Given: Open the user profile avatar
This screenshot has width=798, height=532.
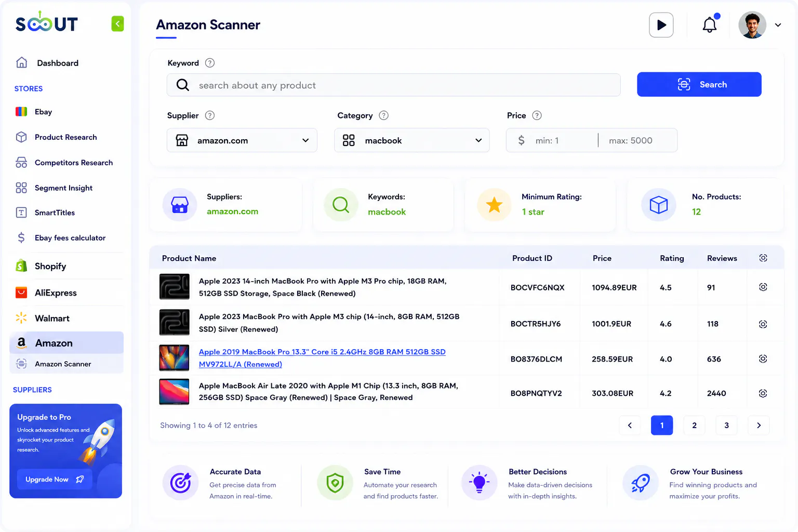Looking at the screenshot, I should [x=752, y=25].
